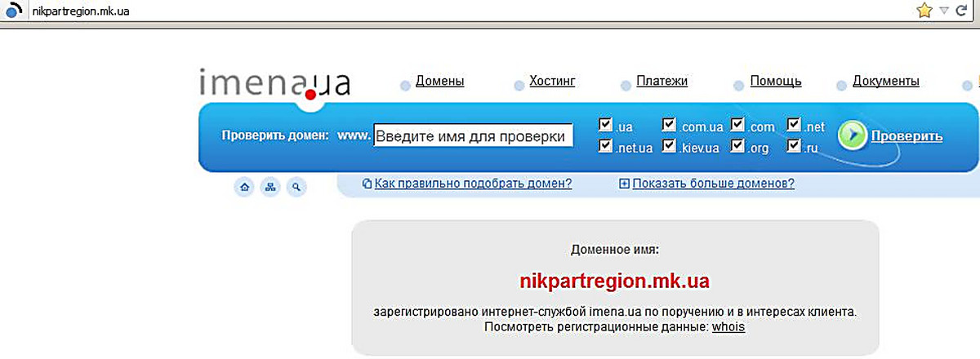Image resolution: width=980 pixels, height=359 pixels.
Task: Open the Помощь menu
Action: pyautogui.click(x=776, y=81)
